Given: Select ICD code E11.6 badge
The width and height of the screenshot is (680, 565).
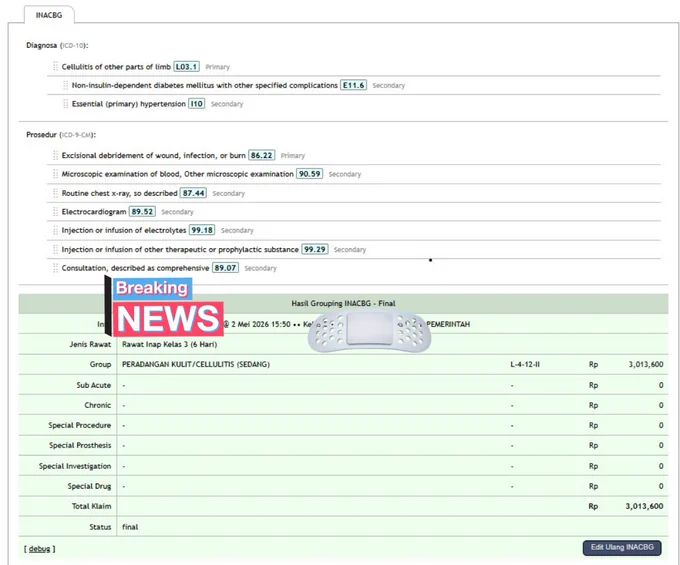Looking at the screenshot, I should click(353, 85).
